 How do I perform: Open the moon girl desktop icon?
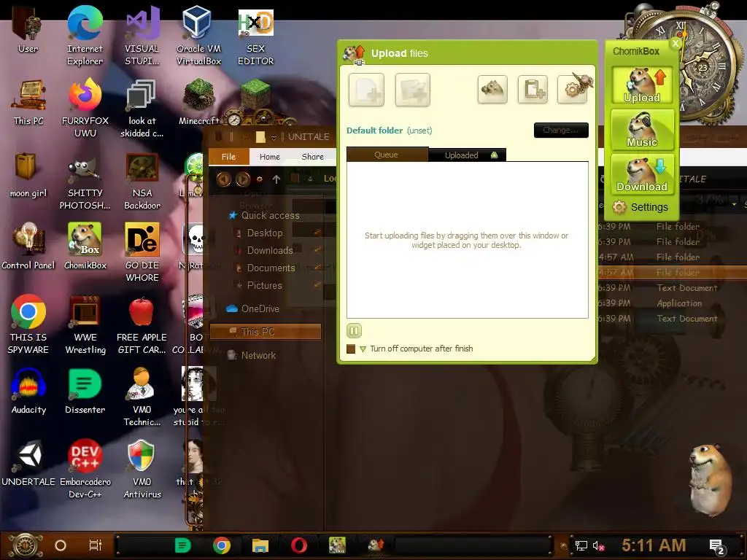pos(28,175)
